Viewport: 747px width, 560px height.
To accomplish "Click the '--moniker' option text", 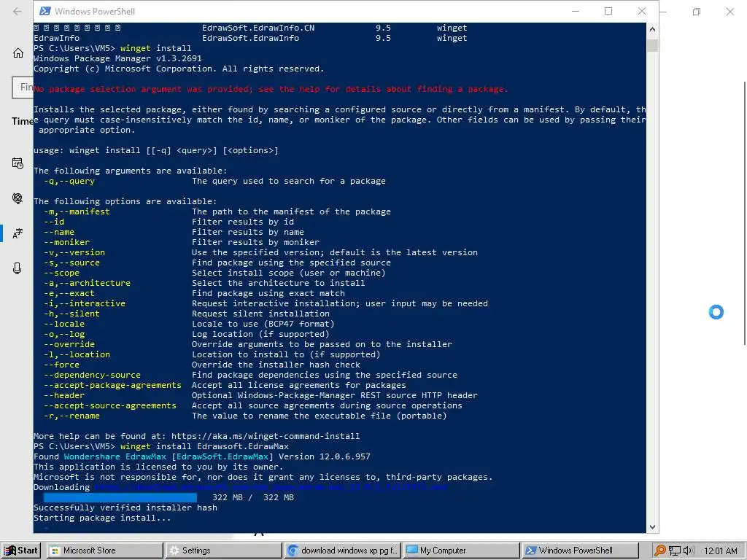I will tap(66, 242).
